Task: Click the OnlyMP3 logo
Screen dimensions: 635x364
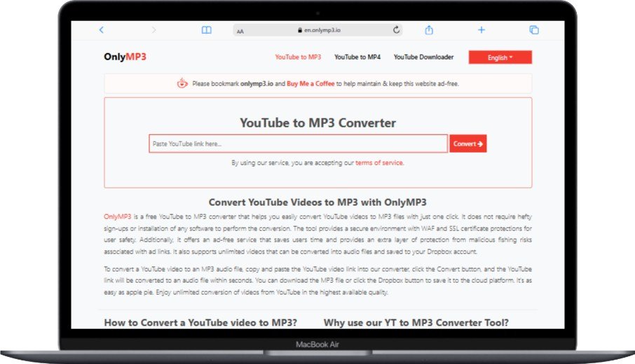Action: [125, 57]
